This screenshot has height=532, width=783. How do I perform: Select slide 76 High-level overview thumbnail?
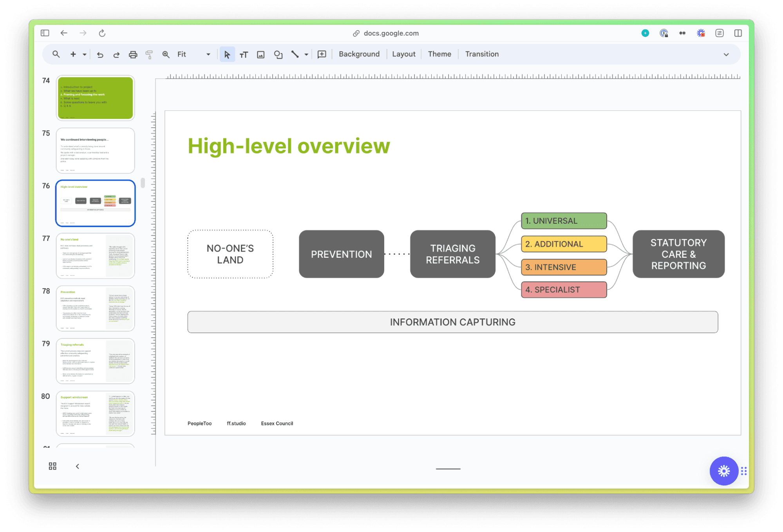coord(96,203)
